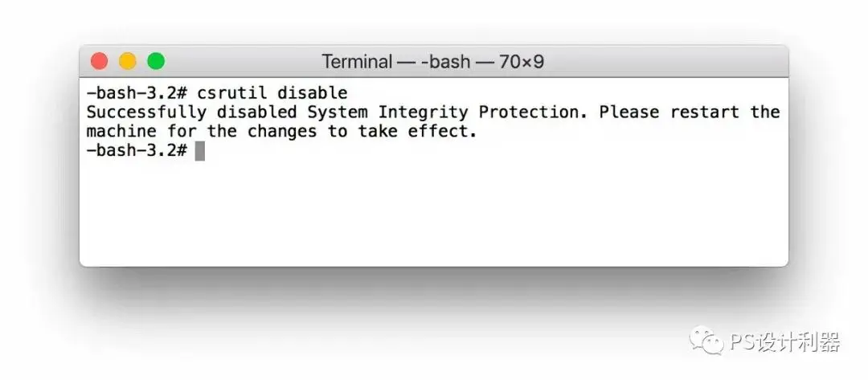Click the word Integrity in the output
Viewport: 868px width, 380px height.
tap(423, 112)
